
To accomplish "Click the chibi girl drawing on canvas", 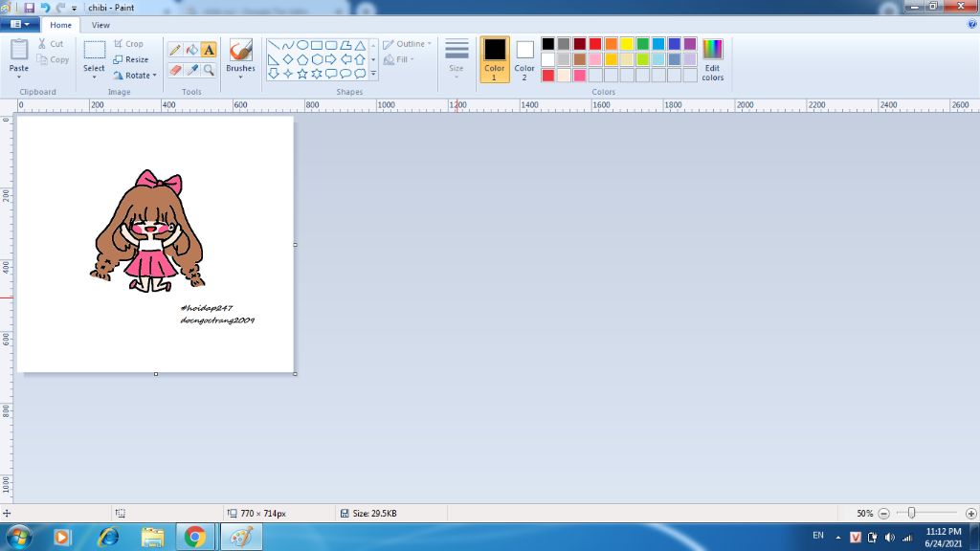I will [148, 231].
